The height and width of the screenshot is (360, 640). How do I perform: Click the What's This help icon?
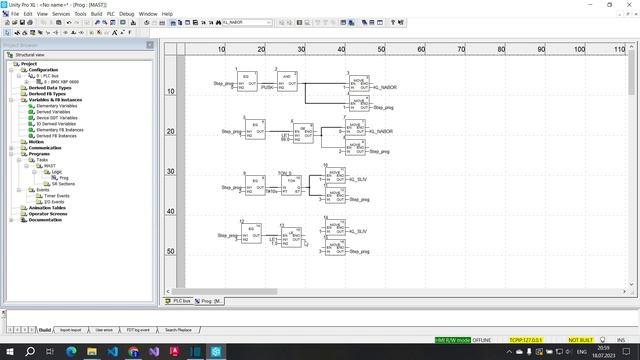pos(401,23)
